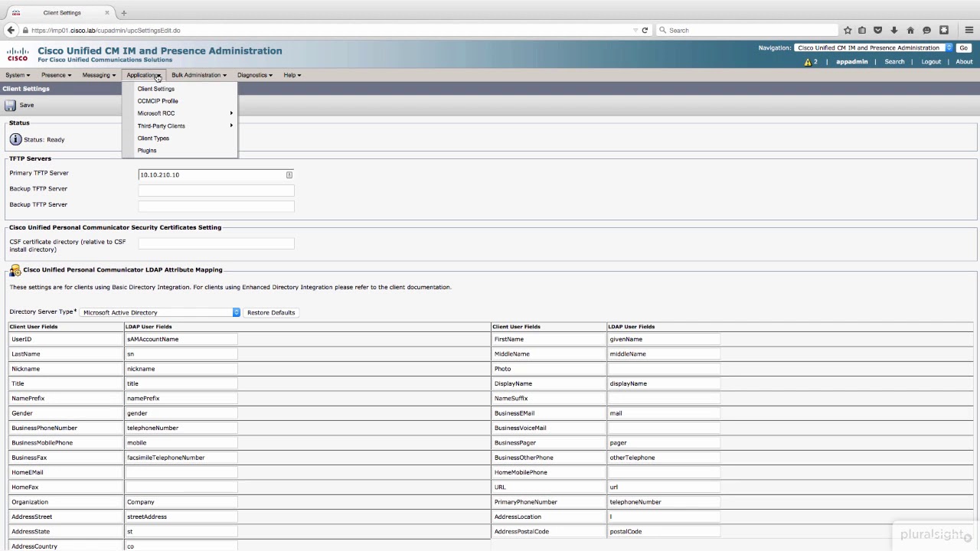Click the AddressPostalCode field postalCode

[664, 532]
